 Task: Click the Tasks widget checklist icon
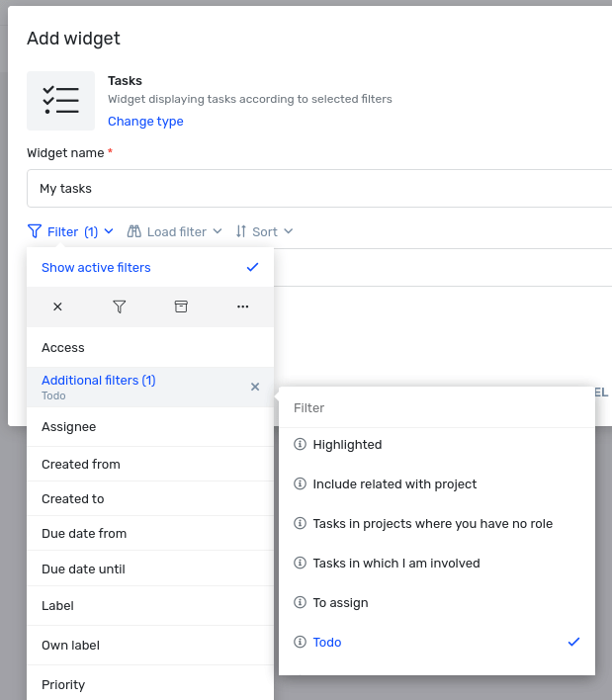click(x=60, y=101)
